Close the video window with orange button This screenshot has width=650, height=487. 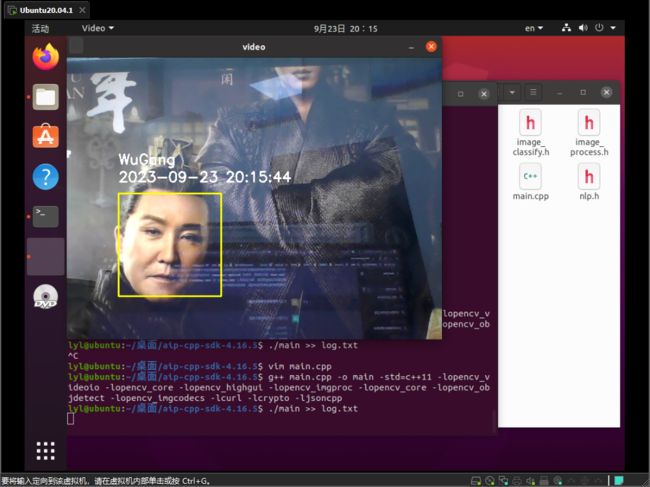coord(431,46)
